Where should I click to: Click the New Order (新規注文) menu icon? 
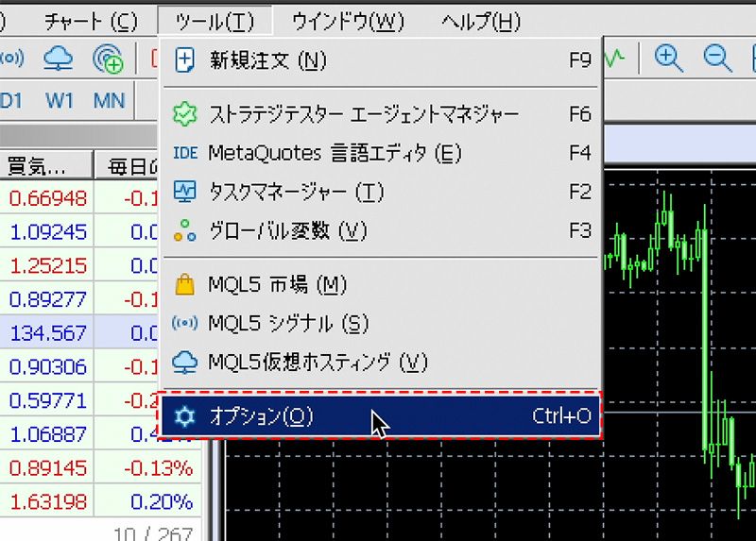pos(185,61)
